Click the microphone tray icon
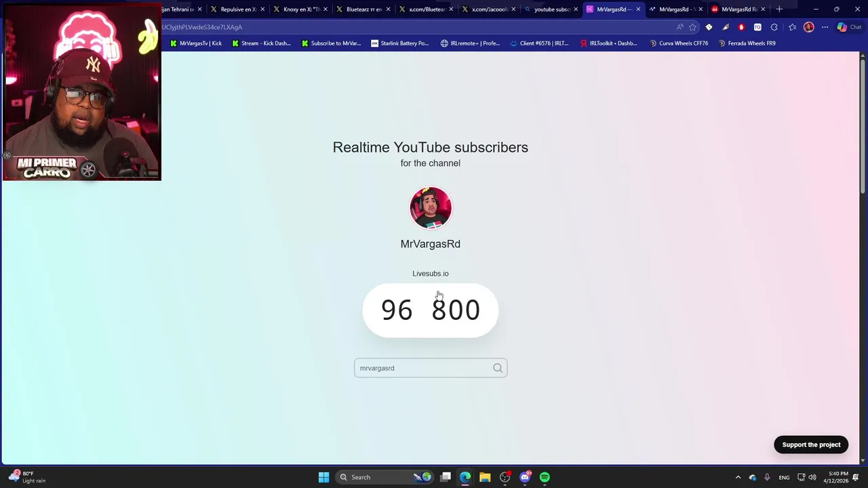The width and height of the screenshot is (868, 488). pyautogui.click(x=767, y=477)
